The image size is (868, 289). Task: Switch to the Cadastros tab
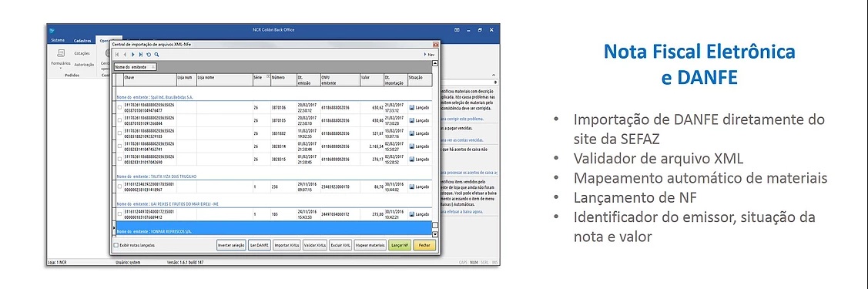coord(82,40)
